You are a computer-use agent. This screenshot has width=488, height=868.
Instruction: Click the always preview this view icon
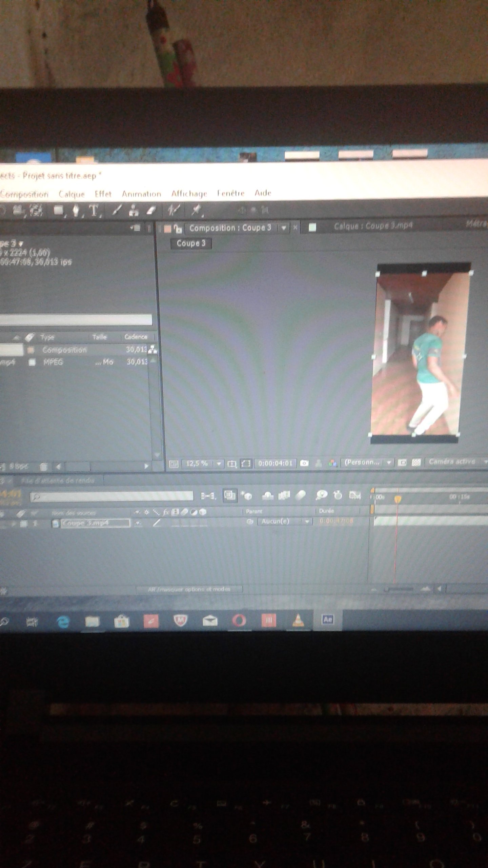[174, 463]
